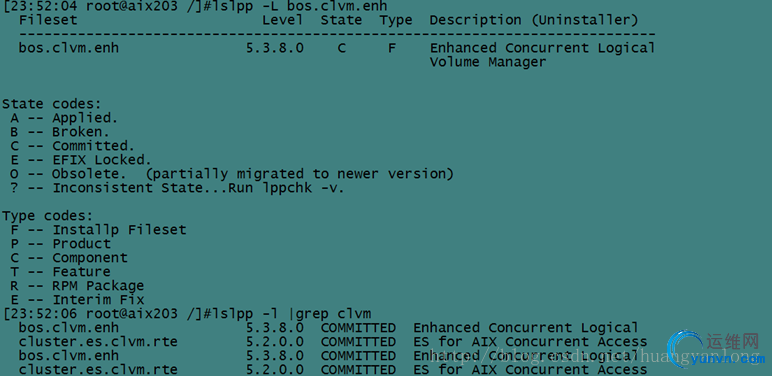Click the Description (Uninstaller) header
Viewport: 772px width, 376px height.
tap(534, 20)
